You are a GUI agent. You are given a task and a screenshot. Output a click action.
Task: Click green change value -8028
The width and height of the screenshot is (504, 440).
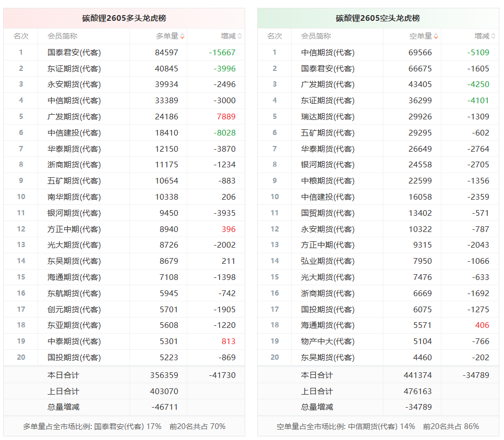point(225,132)
